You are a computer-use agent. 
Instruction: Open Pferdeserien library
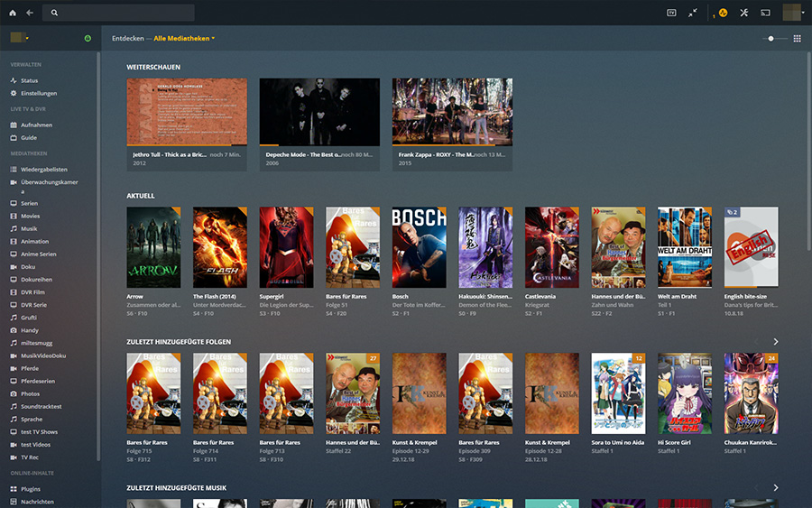point(38,381)
